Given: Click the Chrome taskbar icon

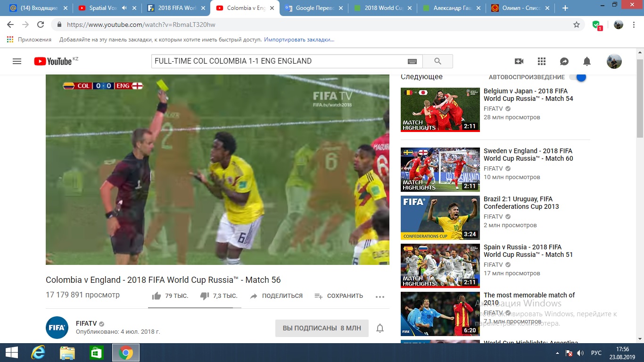Looking at the screenshot, I should (125, 352).
